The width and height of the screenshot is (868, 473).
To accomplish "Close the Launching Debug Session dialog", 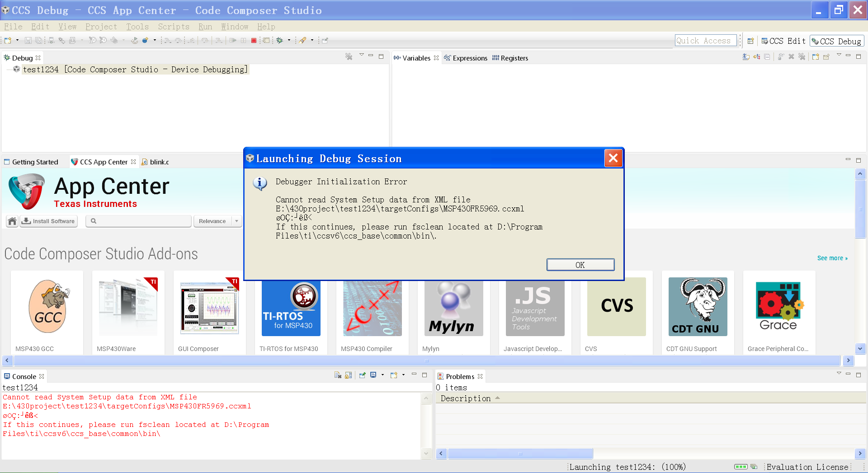I will pos(613,158).
